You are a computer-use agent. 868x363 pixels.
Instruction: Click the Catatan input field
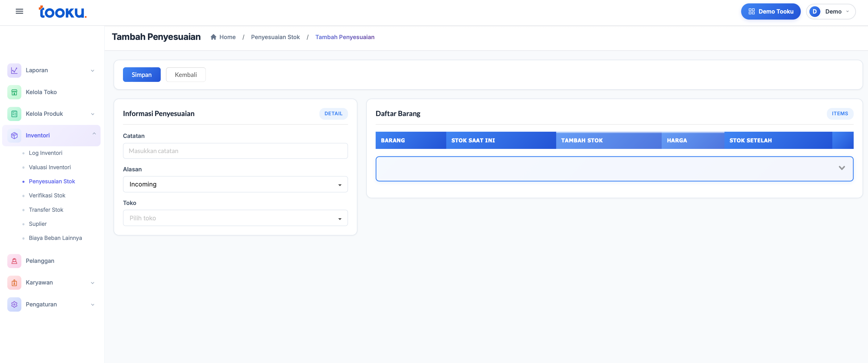235,151
